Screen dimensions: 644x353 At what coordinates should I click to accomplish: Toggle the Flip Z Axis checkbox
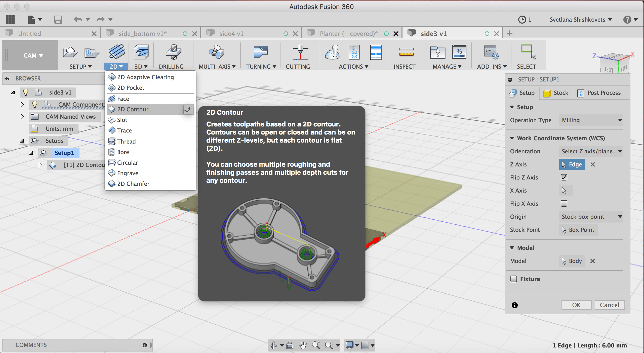click(564, 177)
